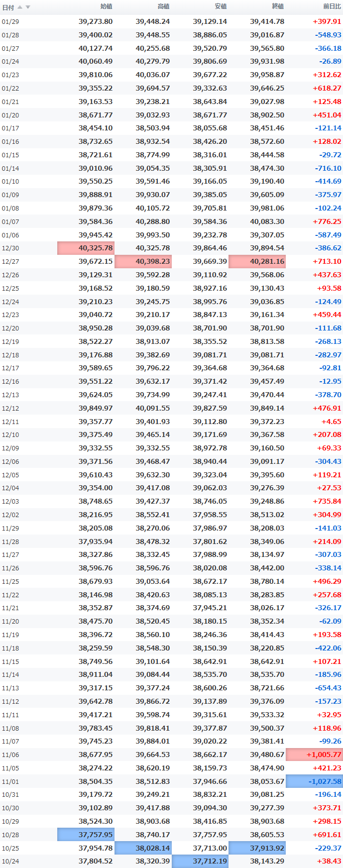
Task: Click the +776.25 change on 01/07
Action: pyautogui.click(x=327, y=221)
